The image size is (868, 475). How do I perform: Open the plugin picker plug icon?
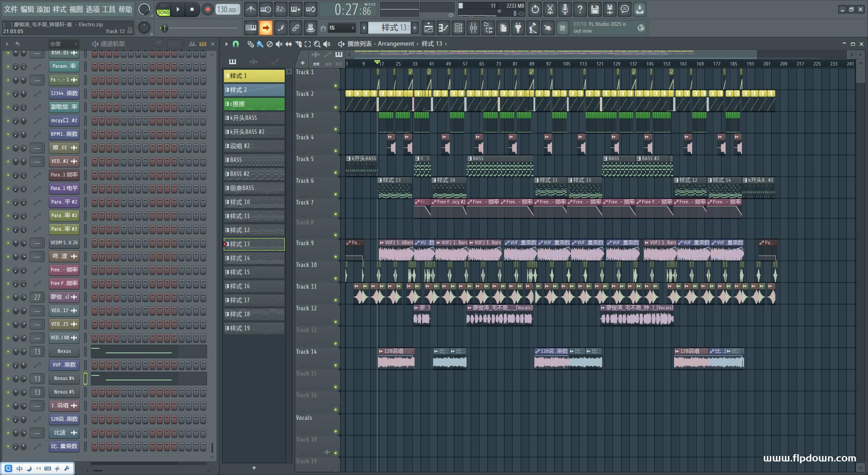(x=518, y=28)
